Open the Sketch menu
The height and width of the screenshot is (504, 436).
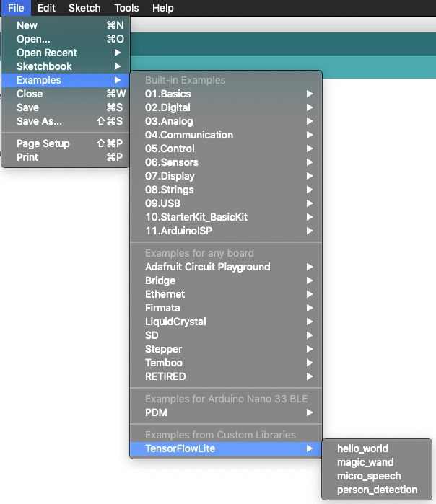pos(84,8)
